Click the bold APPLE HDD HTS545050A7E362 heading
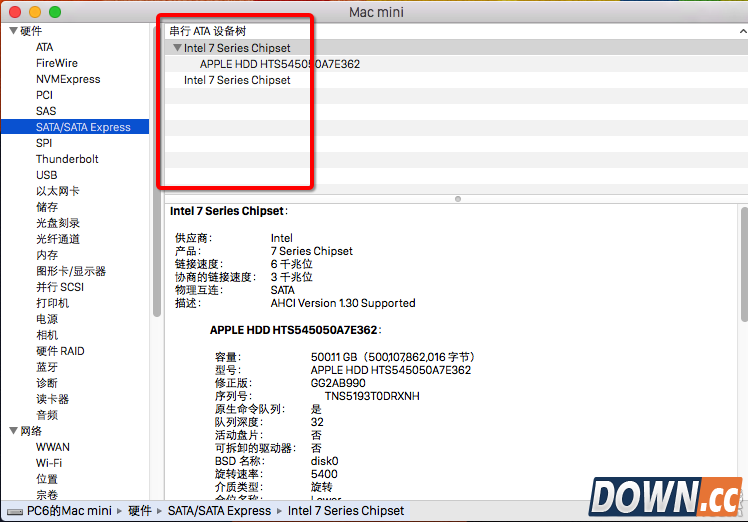This screenshot has width=748, height=522. 295,330
